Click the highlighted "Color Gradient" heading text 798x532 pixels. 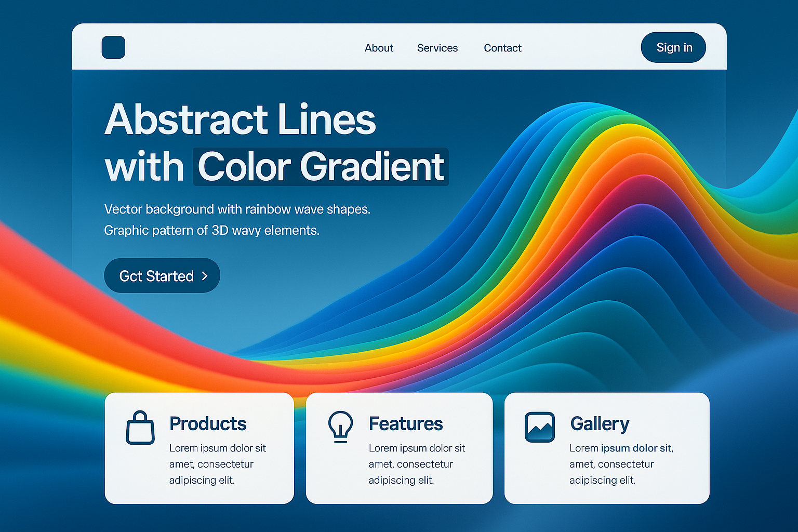point(321,167)
